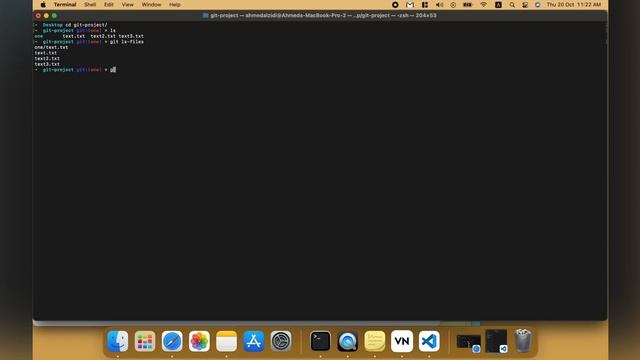Open the window tiling menu bar icon
The height and width of the screenshot is (360, 640).
coord(425,5)
